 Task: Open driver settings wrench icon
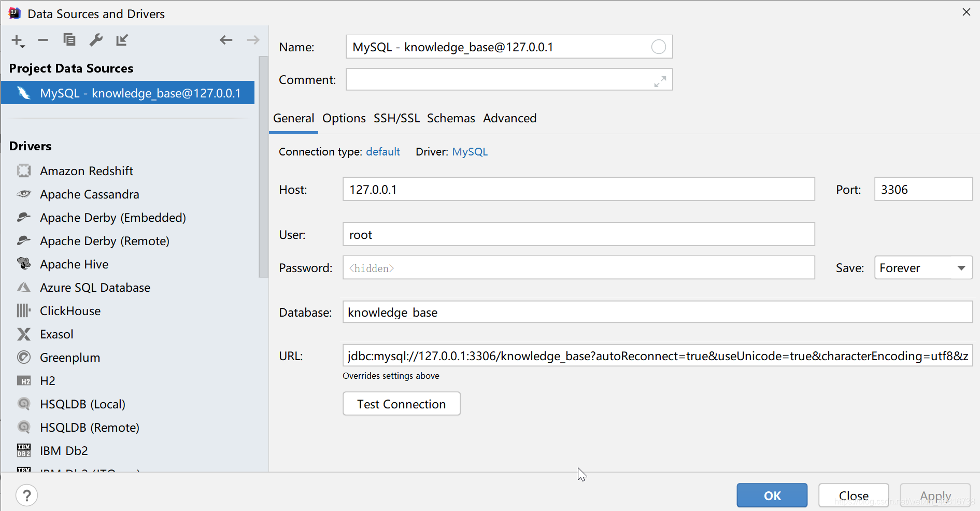click(x=96, y=40)
